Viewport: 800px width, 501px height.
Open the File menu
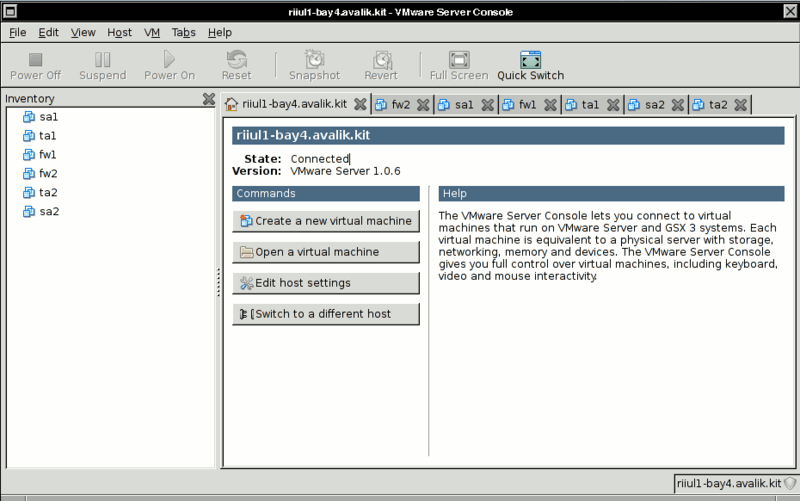[x=17, y=33]
